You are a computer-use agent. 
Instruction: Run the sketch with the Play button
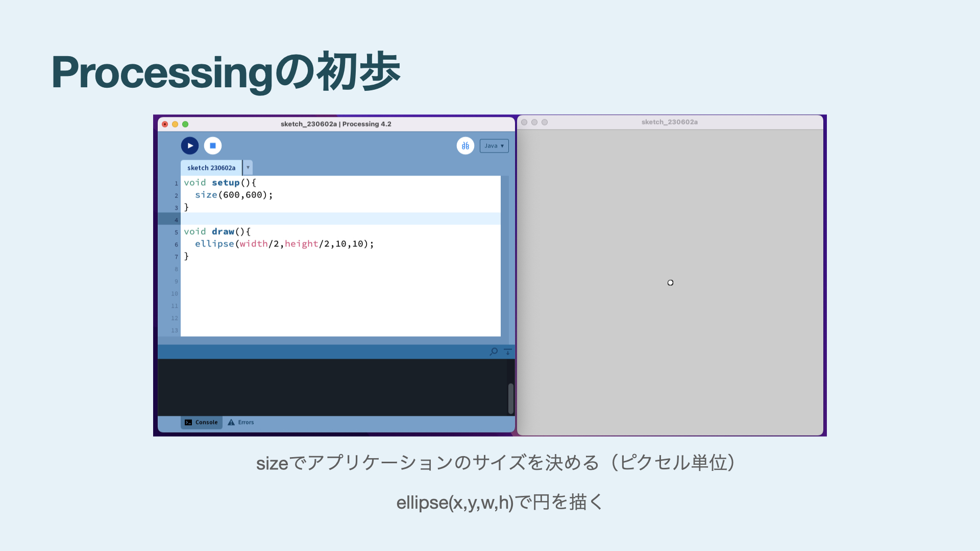[x=190, y=145]
